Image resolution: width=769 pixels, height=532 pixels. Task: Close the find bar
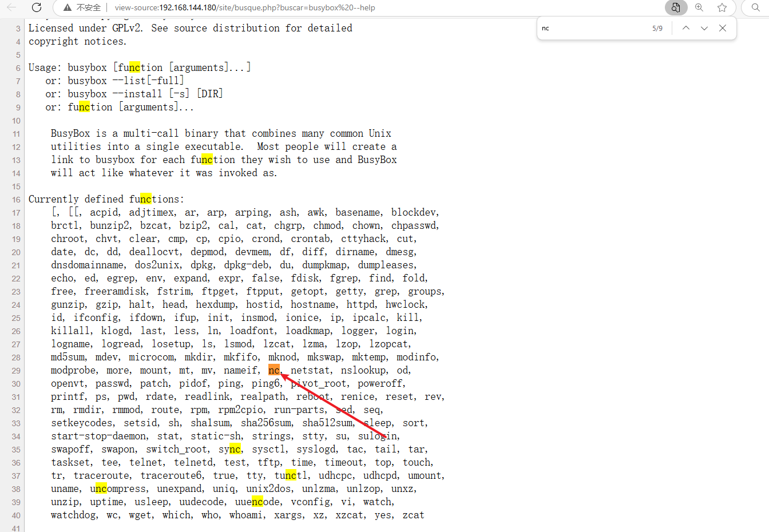(x=723, y=28)
